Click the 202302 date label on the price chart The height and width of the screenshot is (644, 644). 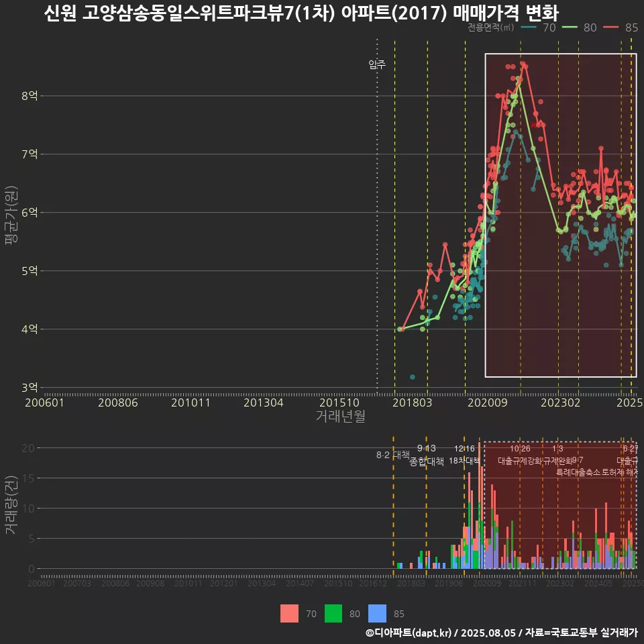click(x=561, y=402)
